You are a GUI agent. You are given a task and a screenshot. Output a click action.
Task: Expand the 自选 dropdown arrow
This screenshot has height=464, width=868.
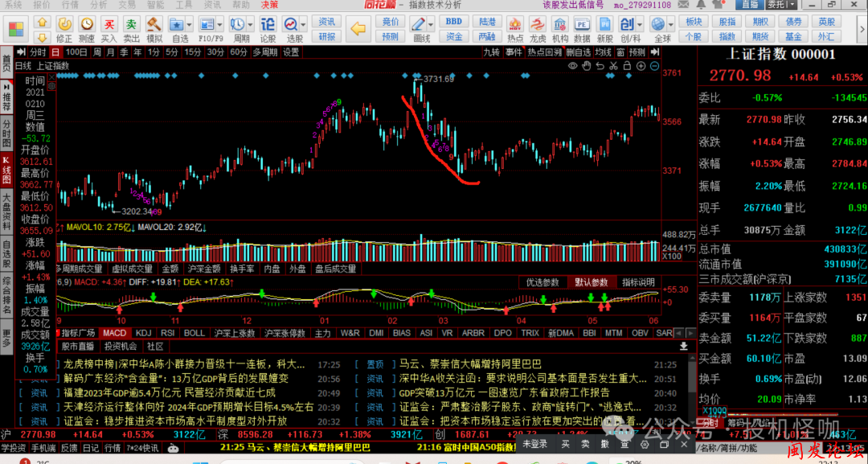coord(190,25)
